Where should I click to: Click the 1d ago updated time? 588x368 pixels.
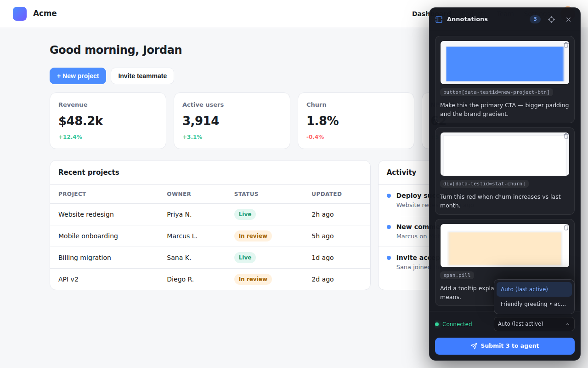pos(322,258)
